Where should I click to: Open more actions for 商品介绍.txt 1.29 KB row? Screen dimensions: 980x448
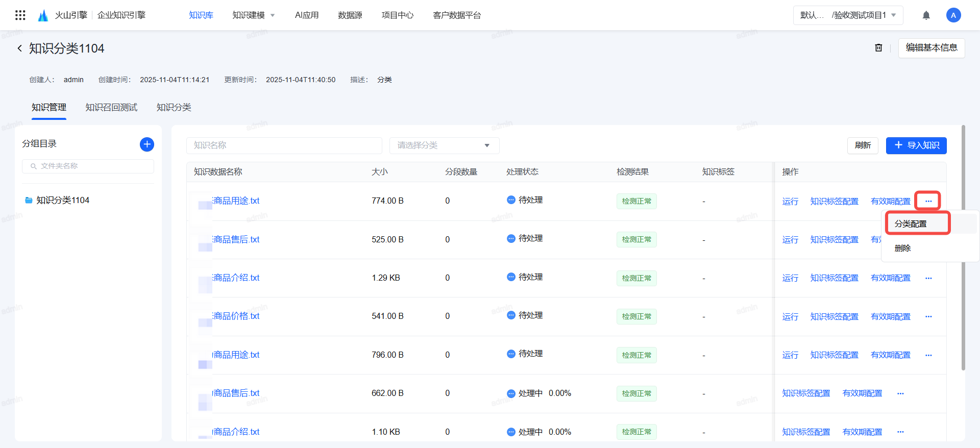point(928,279)
